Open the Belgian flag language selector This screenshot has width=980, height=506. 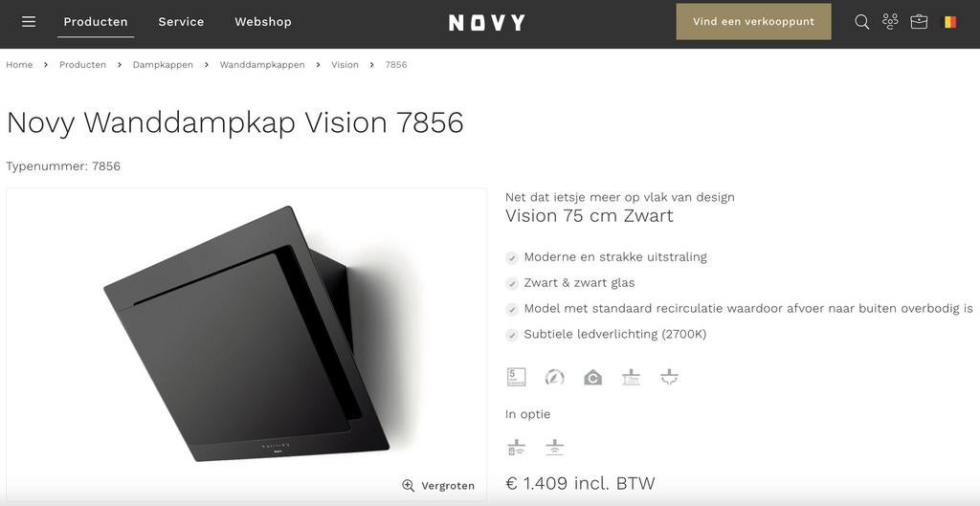[950, 22]
